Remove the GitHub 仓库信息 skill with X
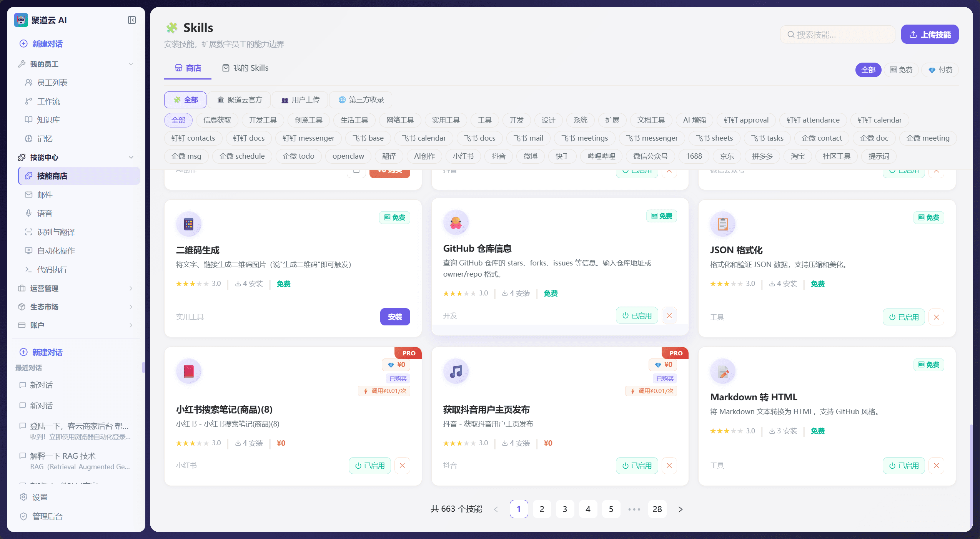980x539 pixels. pyautogui.click(x=669, y=315)
